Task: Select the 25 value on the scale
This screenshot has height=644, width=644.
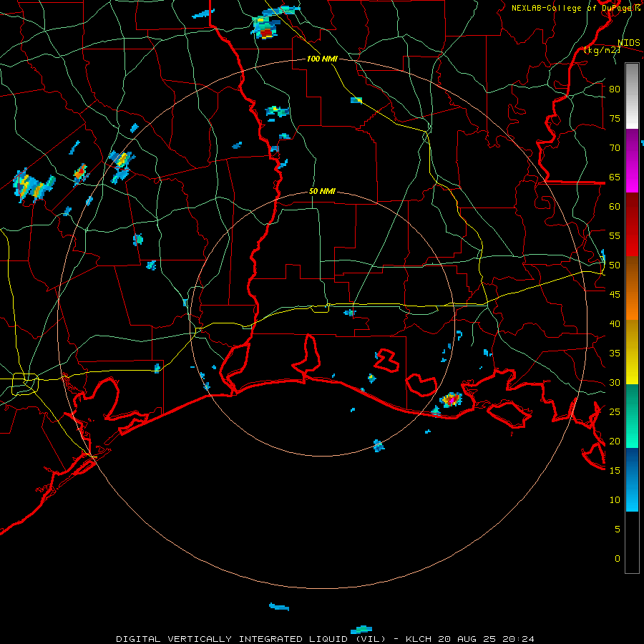Action: [615, 412]
